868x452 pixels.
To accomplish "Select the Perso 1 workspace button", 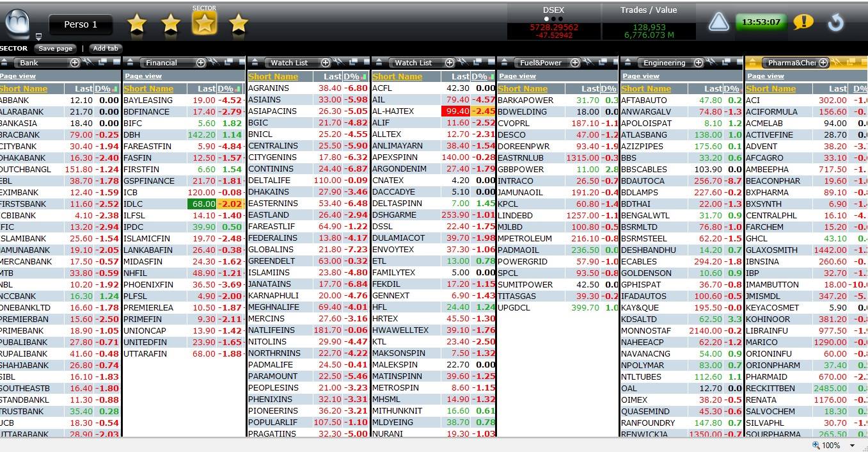I will [81, 25].
